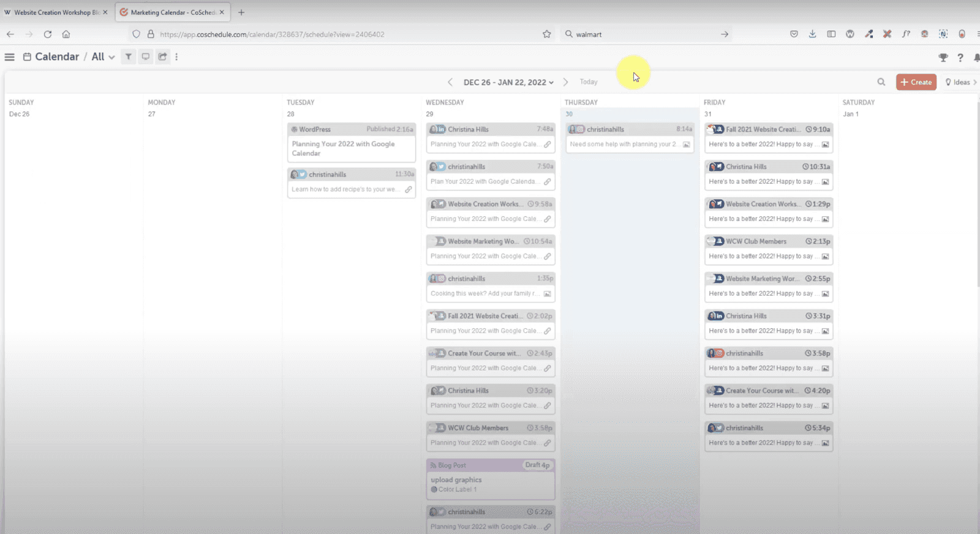Expand the All calendar view dropdown
Screen dimensions: 980x534
103,57
